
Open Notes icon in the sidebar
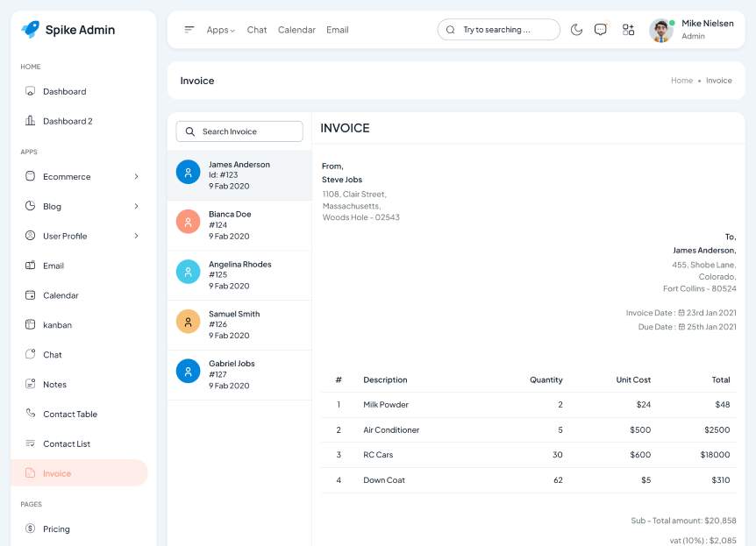(30, 385)
